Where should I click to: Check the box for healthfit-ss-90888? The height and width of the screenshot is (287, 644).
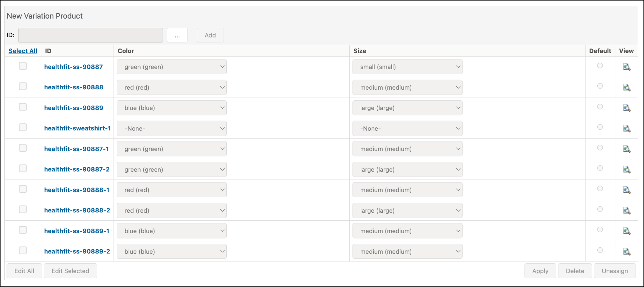pos(23,86)
